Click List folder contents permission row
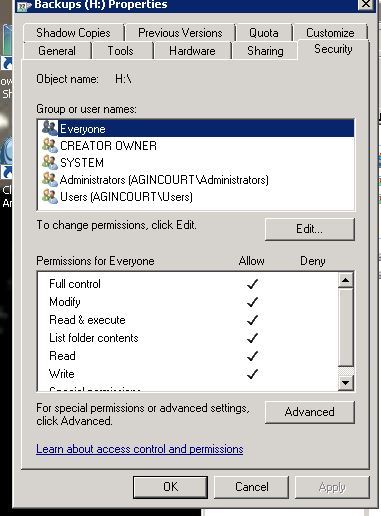Viewport: 381px width, 516px height. pos(187,338)
